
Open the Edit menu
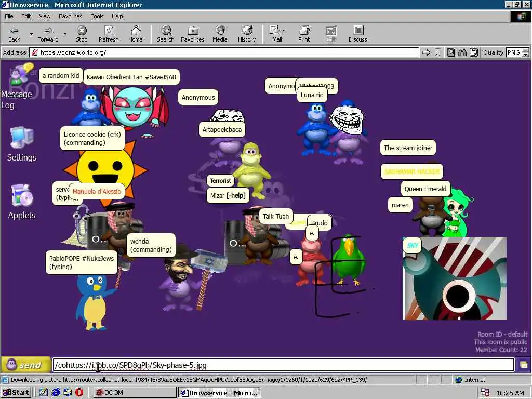point(26,16)
